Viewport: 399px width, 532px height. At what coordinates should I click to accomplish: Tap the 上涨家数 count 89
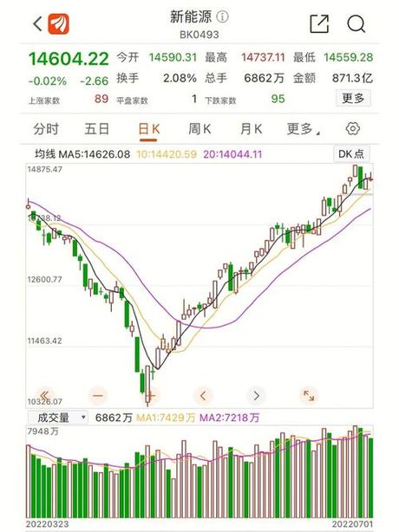click(101, 99)
